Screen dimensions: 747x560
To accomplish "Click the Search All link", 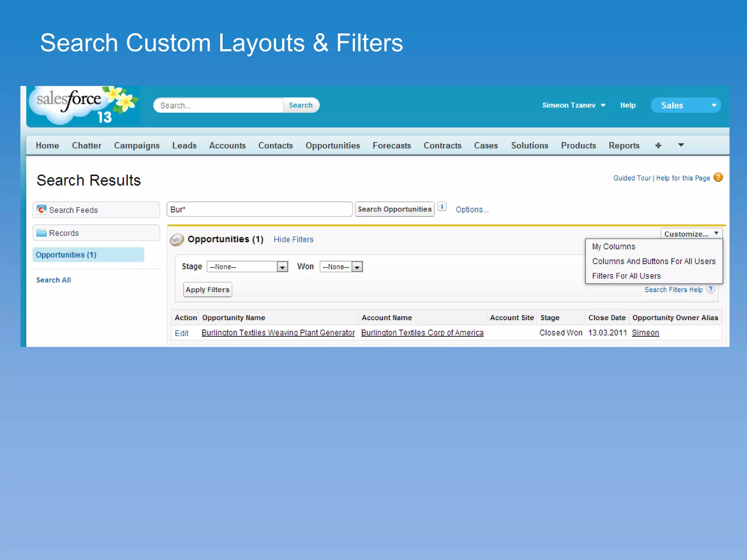I will 54,280.
